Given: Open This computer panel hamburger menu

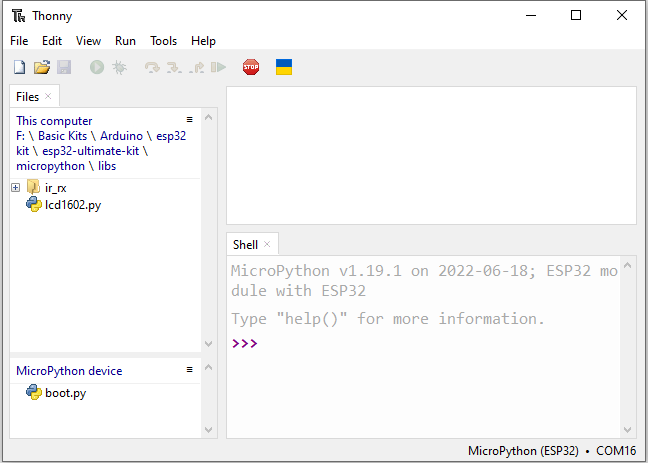Looking at the screenshot, I should pyautogui.click(x=190, y=119).
